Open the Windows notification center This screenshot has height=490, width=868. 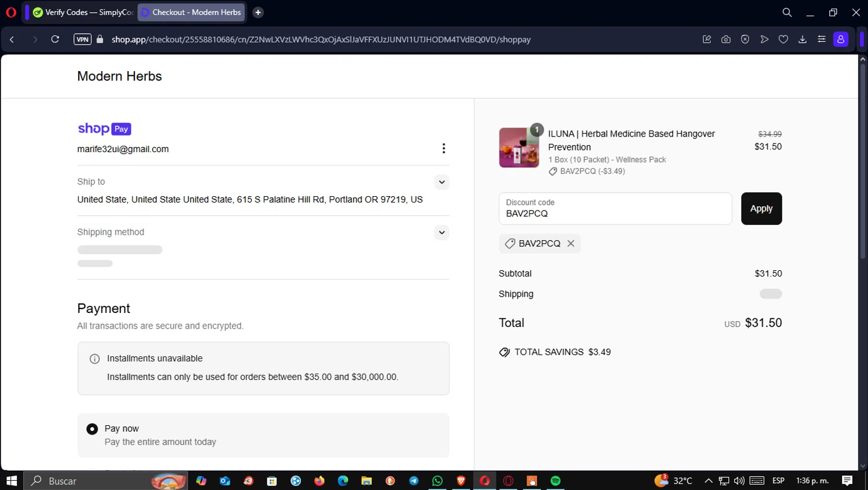coord(847,481)
